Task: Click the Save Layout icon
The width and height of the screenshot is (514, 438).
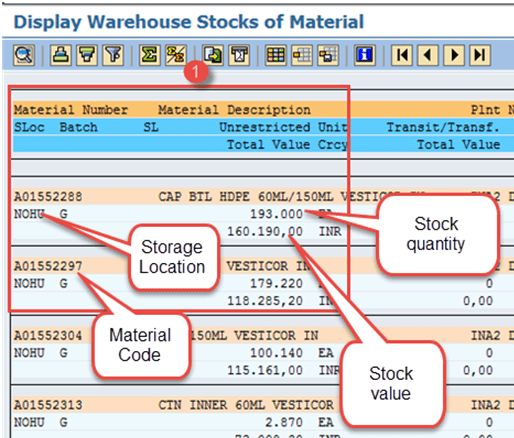Action: [328, 55]
